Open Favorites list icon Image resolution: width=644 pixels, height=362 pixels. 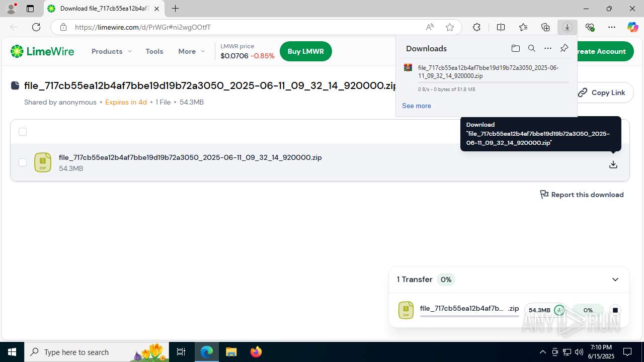(523, 27)
